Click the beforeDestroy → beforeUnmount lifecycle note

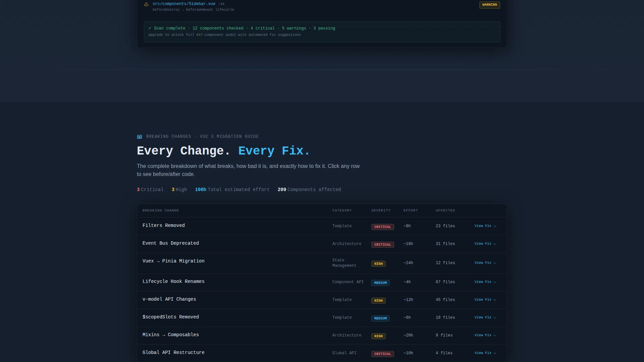pos(194,10)
